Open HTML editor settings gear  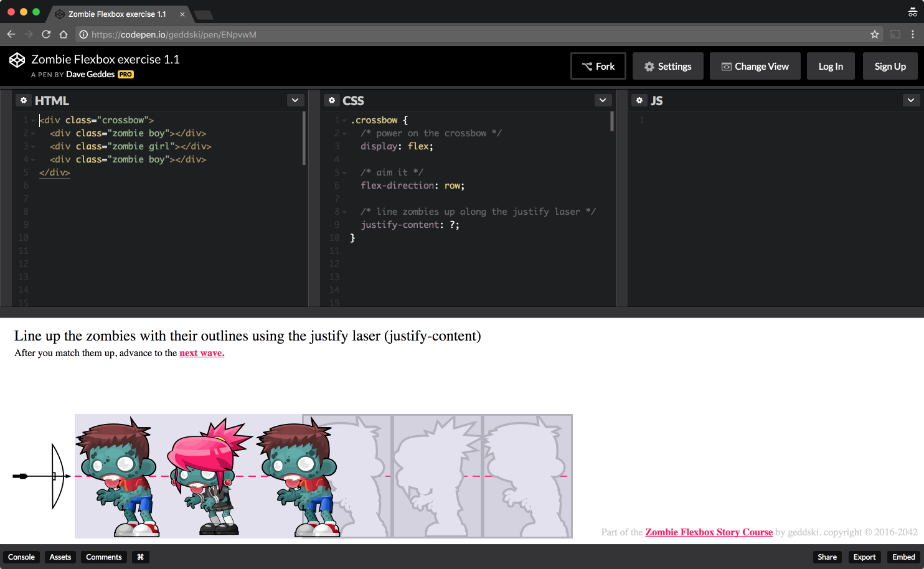coord(24,100)
